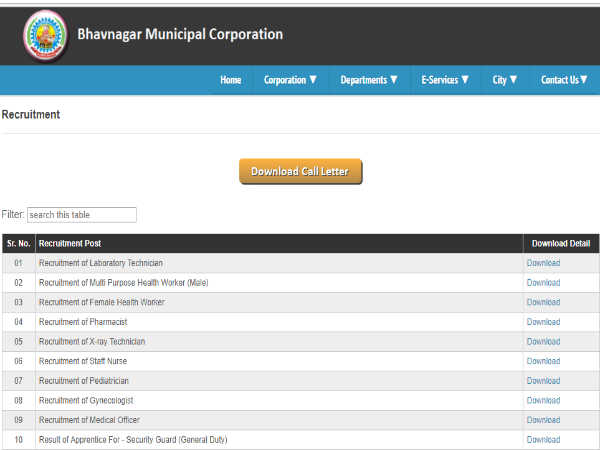Download Security Guard apprentice result
Screen dimensions: 600x450
(543, 440)
